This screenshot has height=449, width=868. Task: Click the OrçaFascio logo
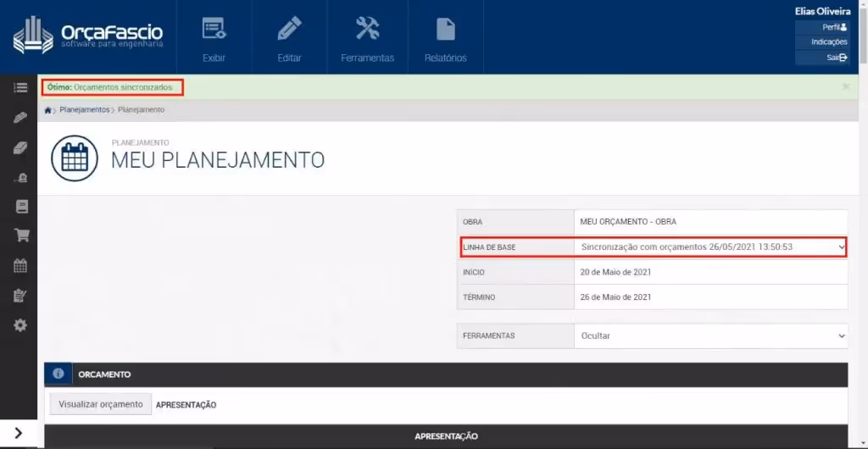pos(88,36)
